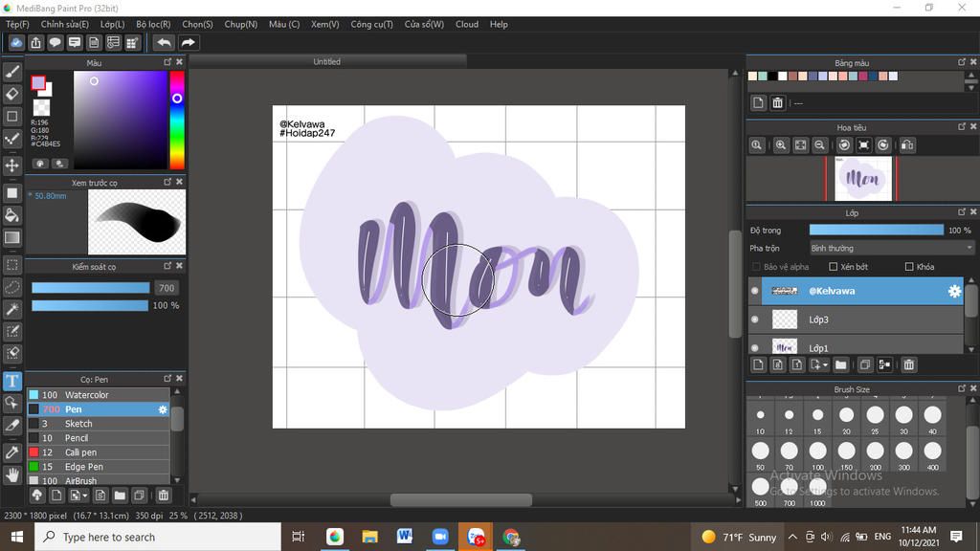Undock the Màu panel with its pop-out icon
The image size is (980, 551).
[x=167, y=62]
